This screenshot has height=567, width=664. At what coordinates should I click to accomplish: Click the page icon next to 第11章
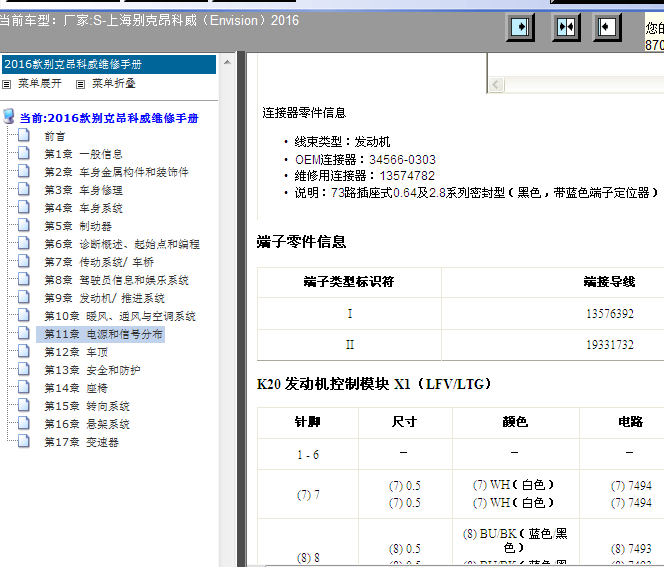(24, 333)
